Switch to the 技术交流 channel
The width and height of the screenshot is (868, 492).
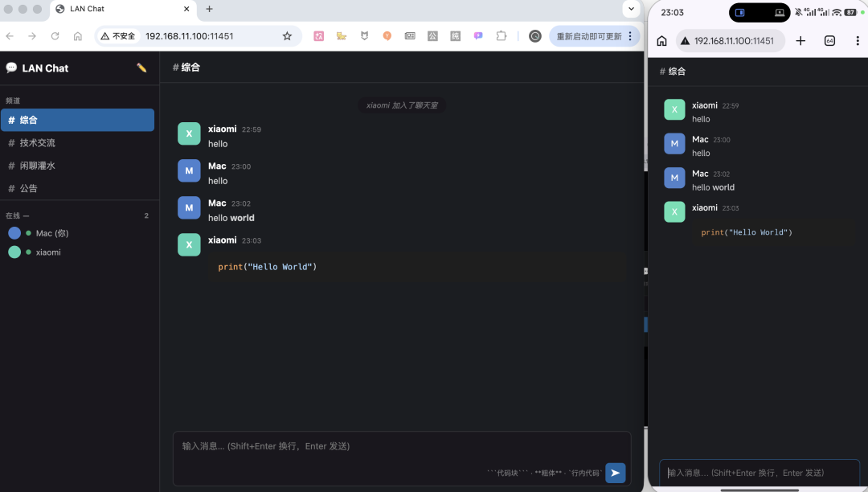77,143
